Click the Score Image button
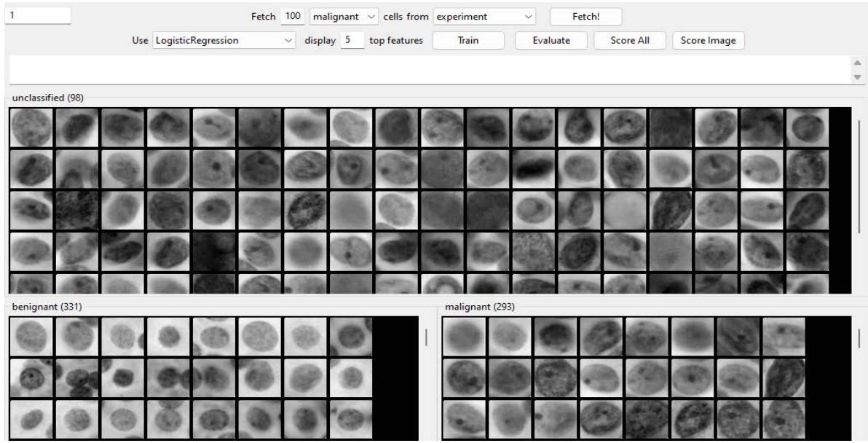This screenshot has height=443, width=868. (708, 42)
